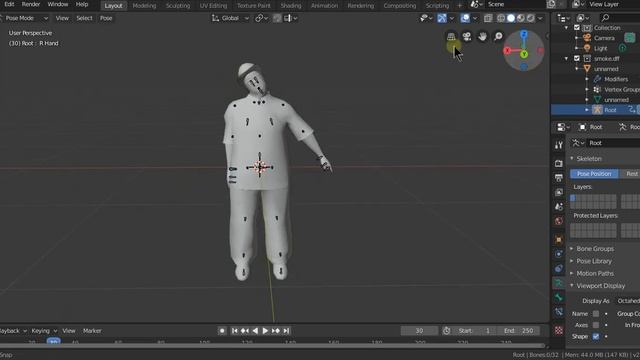Open the Output properties tab icon
This screenshot has width=640, height=360.
(559, 178)
